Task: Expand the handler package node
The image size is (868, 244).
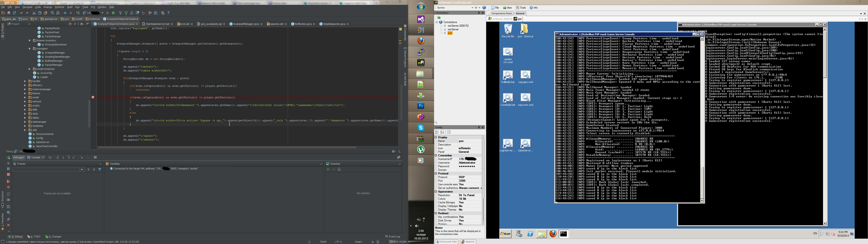Action: pos(25,81)
